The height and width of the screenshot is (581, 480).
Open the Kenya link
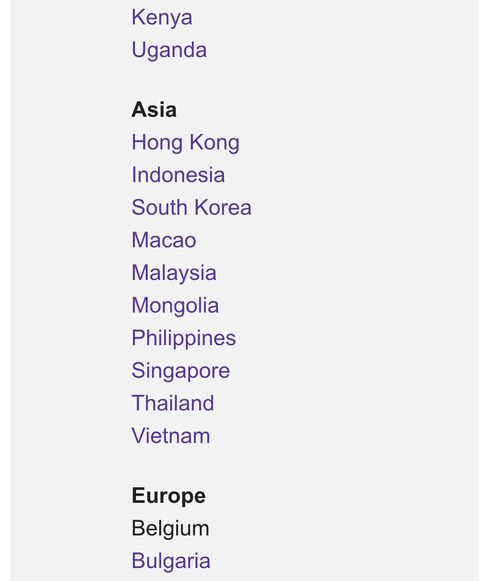(x=162, y=18)
